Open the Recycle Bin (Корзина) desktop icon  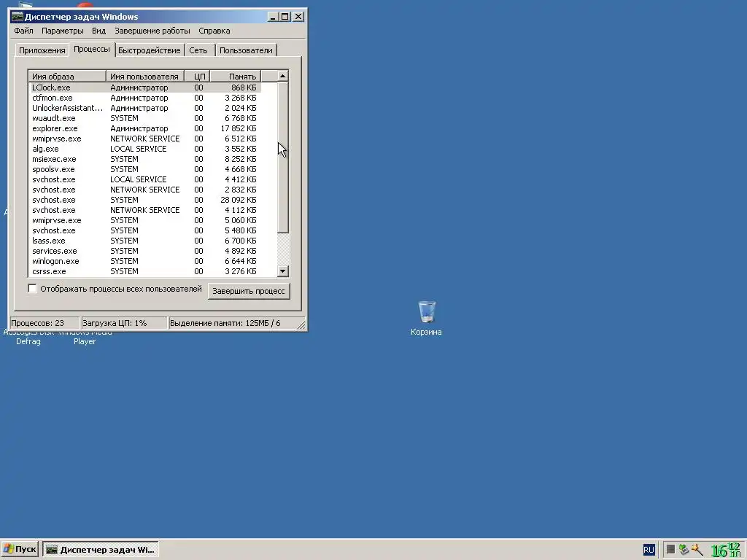click(x=426, y=318)
